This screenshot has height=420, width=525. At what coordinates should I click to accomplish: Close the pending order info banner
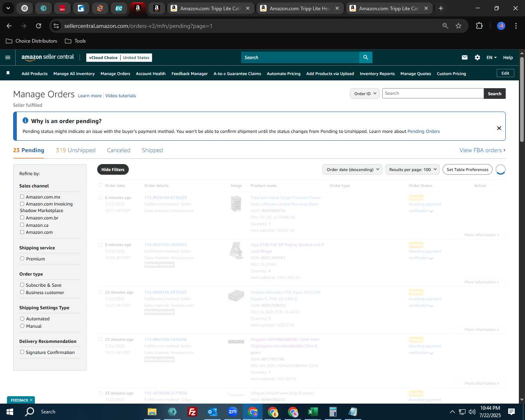pos(499,128)
